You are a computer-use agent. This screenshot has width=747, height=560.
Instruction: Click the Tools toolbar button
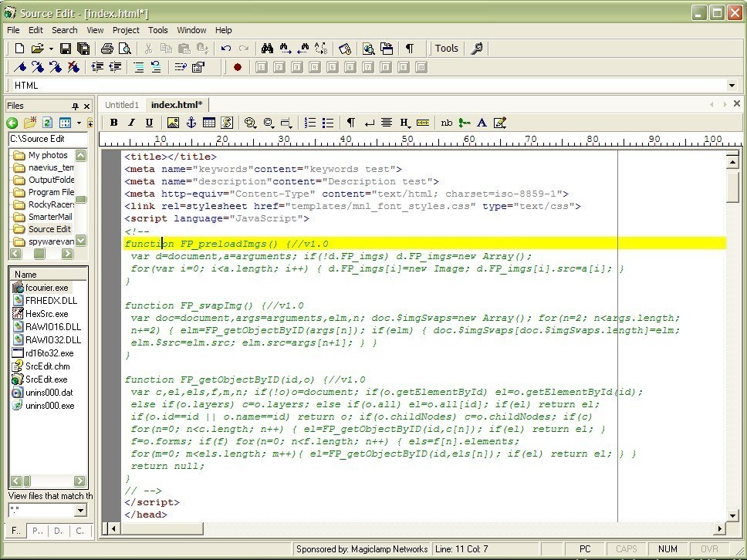(446, 49)
